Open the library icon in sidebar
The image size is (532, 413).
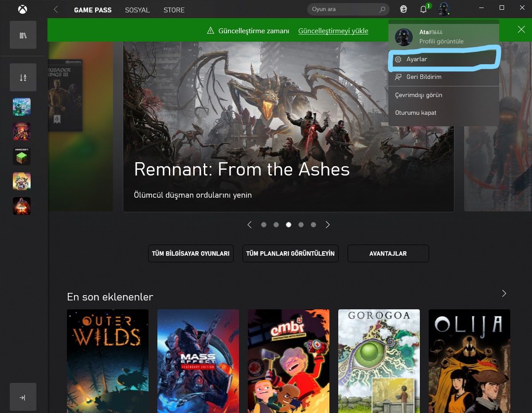pyautogui.click(x=23, y=35)
